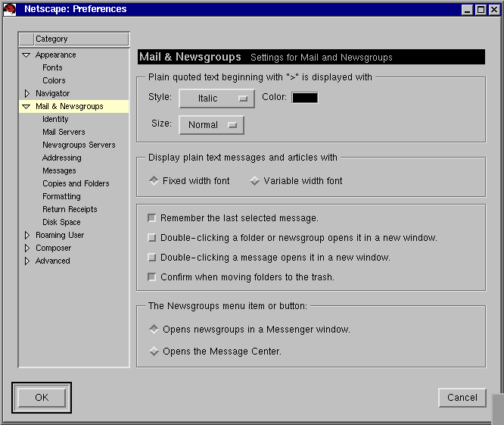Screen dimensions: 504x425
Task: Expand the Navigator category
Action: (26, 94)
